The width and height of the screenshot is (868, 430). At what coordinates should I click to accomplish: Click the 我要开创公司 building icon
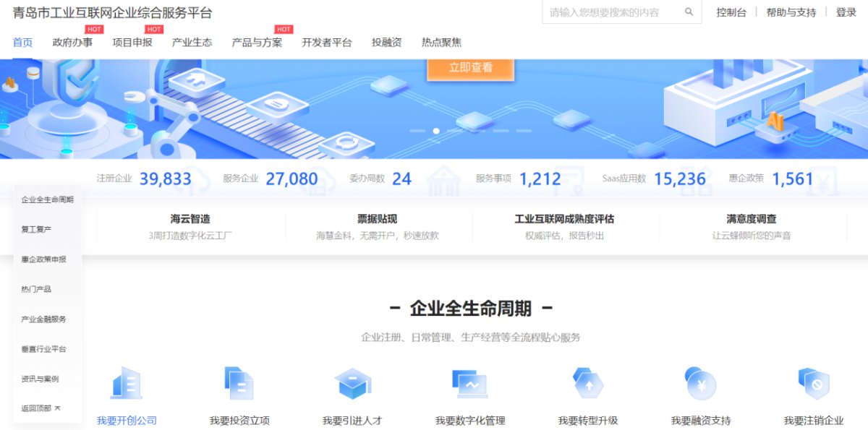tap(127, 383)
